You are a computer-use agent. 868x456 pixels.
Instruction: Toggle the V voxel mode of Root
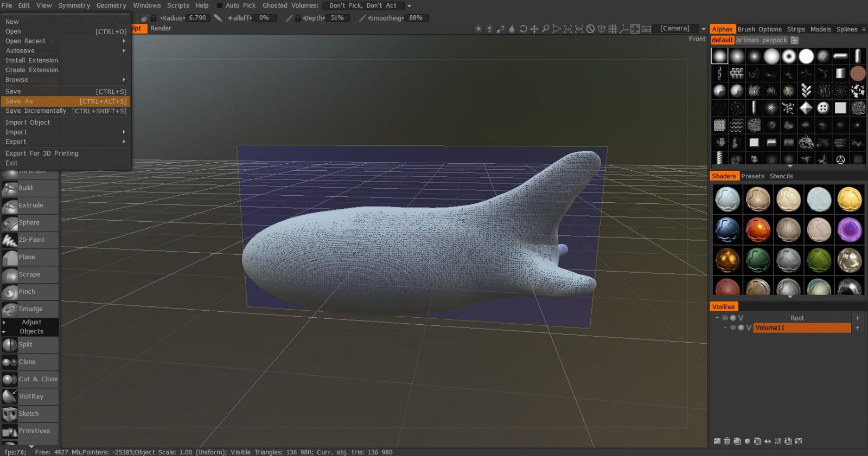[x=741, y=318]
